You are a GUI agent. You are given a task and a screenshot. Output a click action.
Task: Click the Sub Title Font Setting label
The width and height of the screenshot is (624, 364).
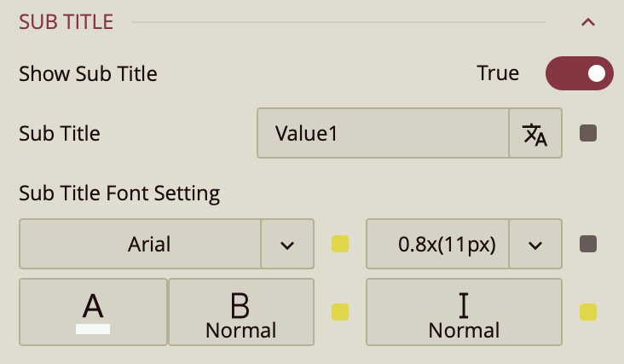click(119, 194)
